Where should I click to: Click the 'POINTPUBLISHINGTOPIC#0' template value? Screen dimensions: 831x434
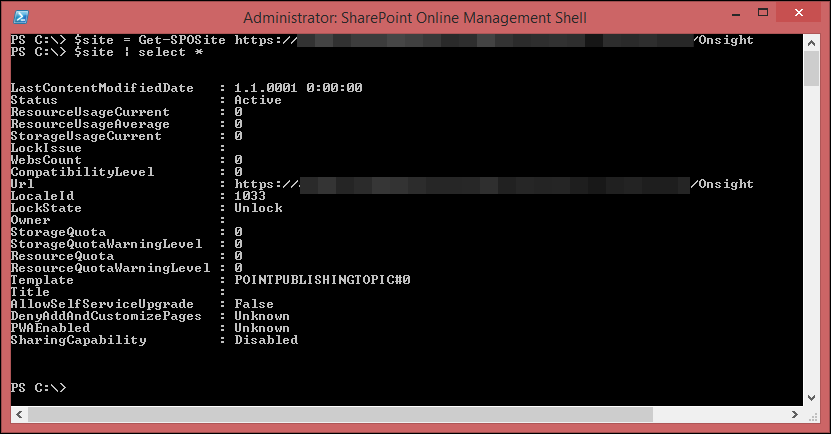coord(322,280)
